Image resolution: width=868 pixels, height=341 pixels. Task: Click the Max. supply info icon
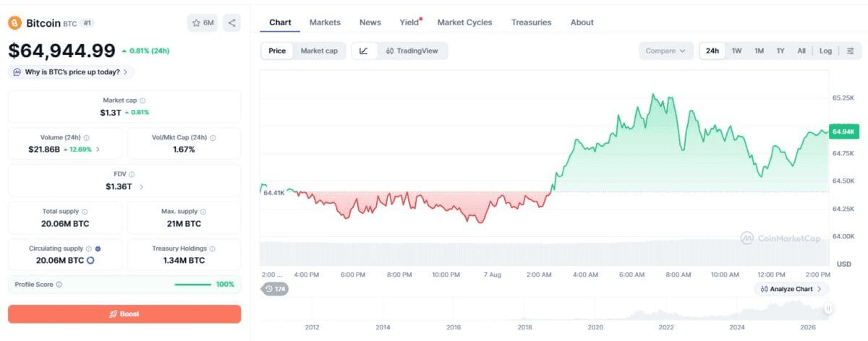203,212
